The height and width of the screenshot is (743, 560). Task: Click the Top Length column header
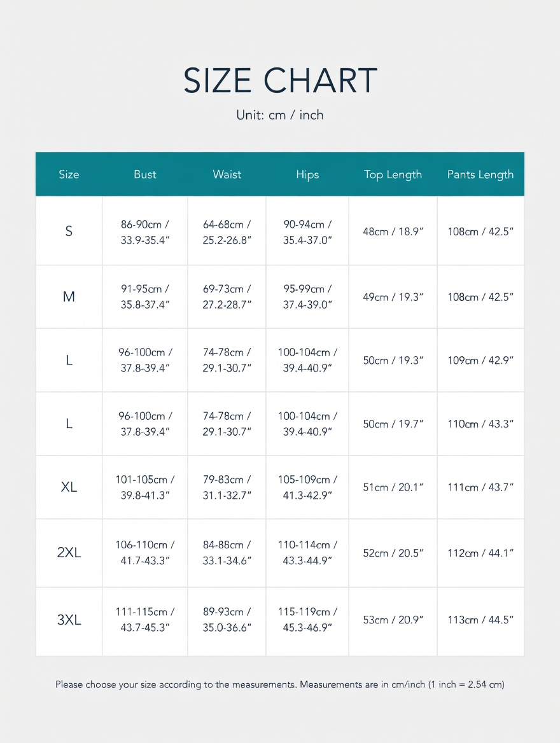point(393,174)
